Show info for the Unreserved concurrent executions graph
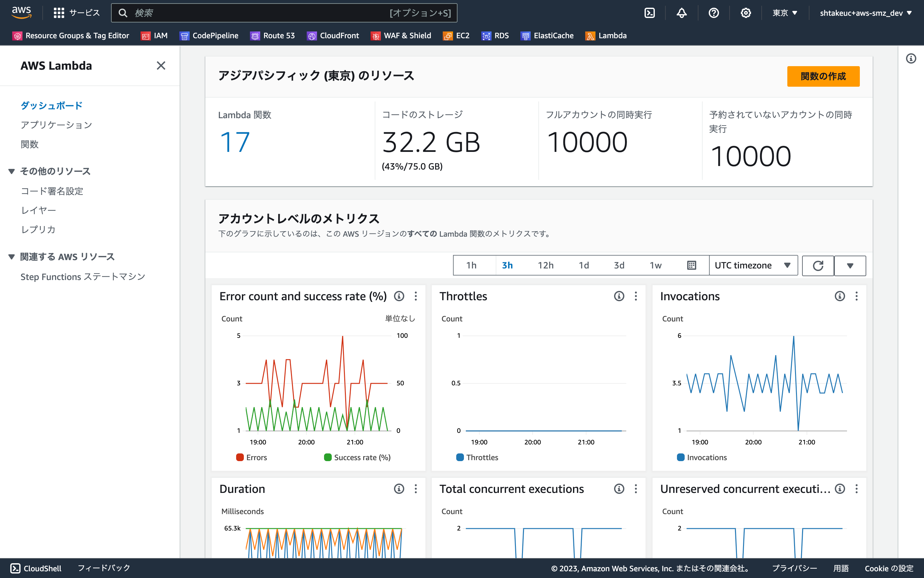This screenshot has height=578, width=924. [840, 489]
